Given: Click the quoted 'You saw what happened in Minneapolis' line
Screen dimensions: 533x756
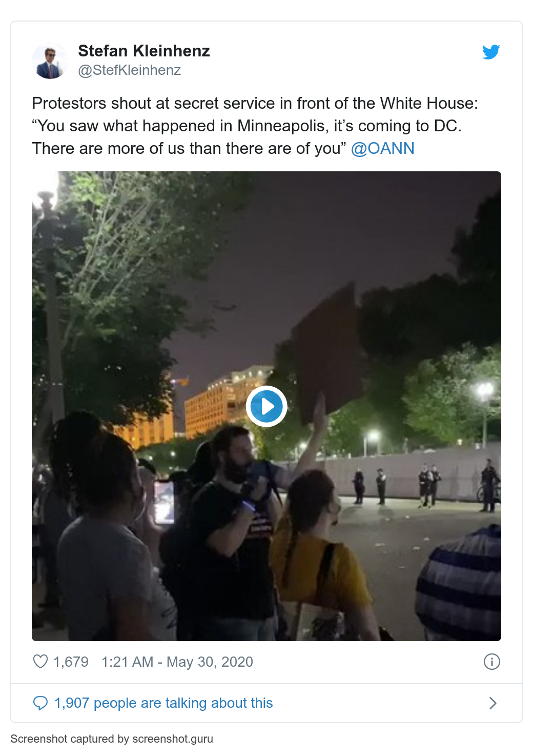Looking at the screenshot, I should 247,126.
